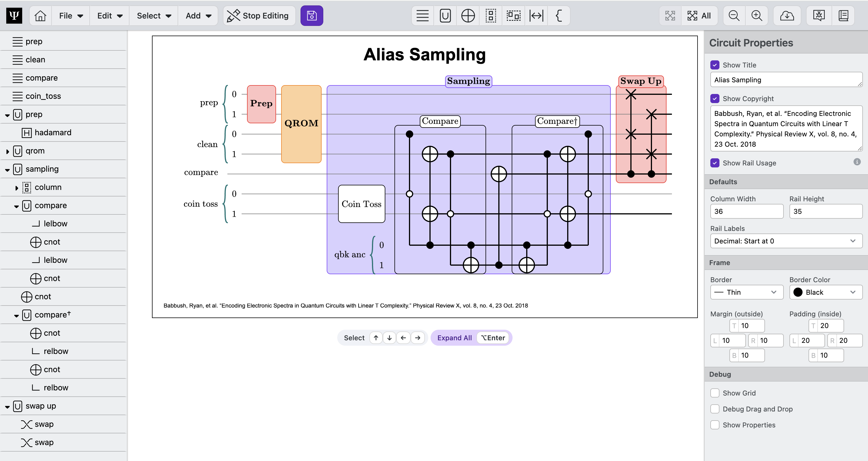The image size is (868, 461).
Task: Zoom in with the magnifier plus icon
Action: click(756, 15)
